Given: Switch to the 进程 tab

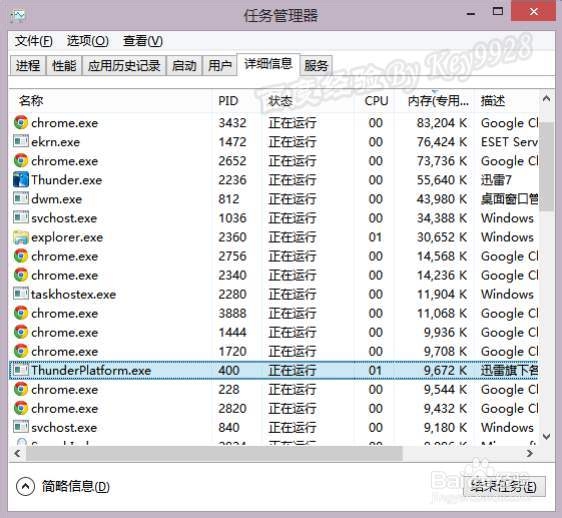Looking at the screenshot, I should (28, 66).
